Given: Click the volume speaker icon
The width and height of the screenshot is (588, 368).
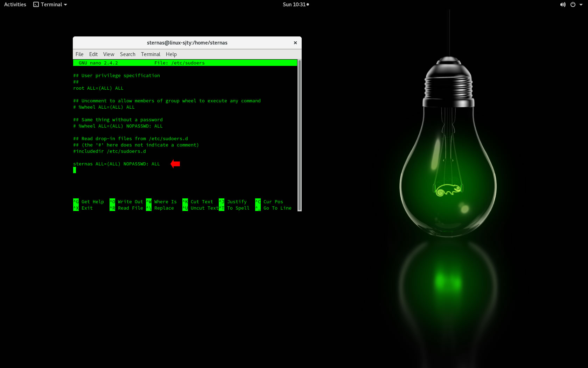Looking at the screenshot, I should click(562, 5).
